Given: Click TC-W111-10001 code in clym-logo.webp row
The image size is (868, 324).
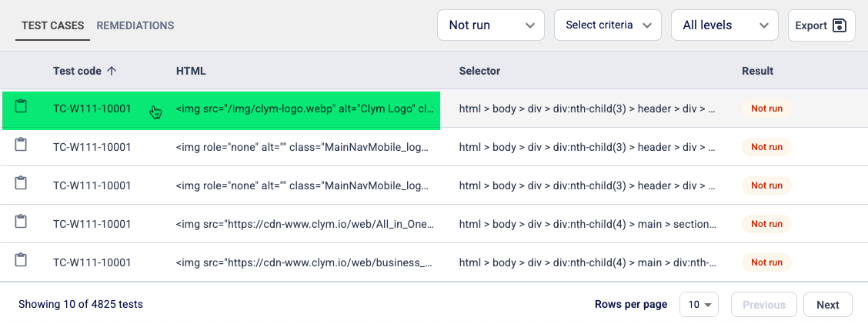Looking at the screenshot, I should 92,109.
